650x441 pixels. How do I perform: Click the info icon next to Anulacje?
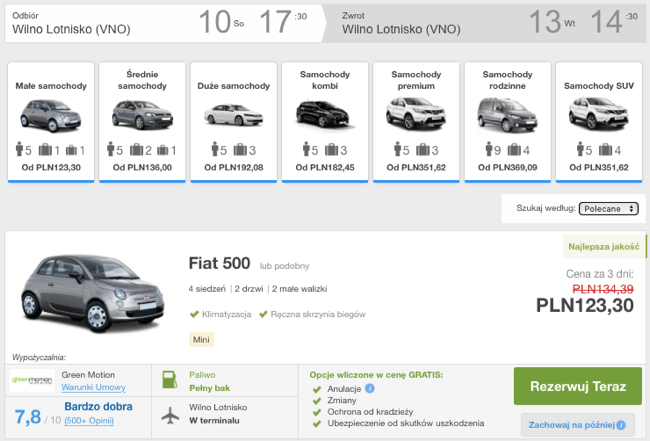coord(370,388)
